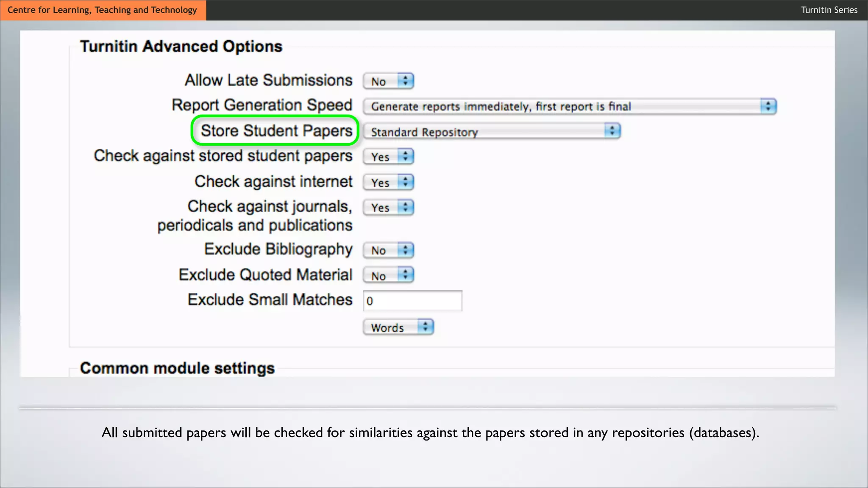Click the arrow icon beside Words selector
The width and height of the screenshot is (868, 488).
[x=425, y=327]
